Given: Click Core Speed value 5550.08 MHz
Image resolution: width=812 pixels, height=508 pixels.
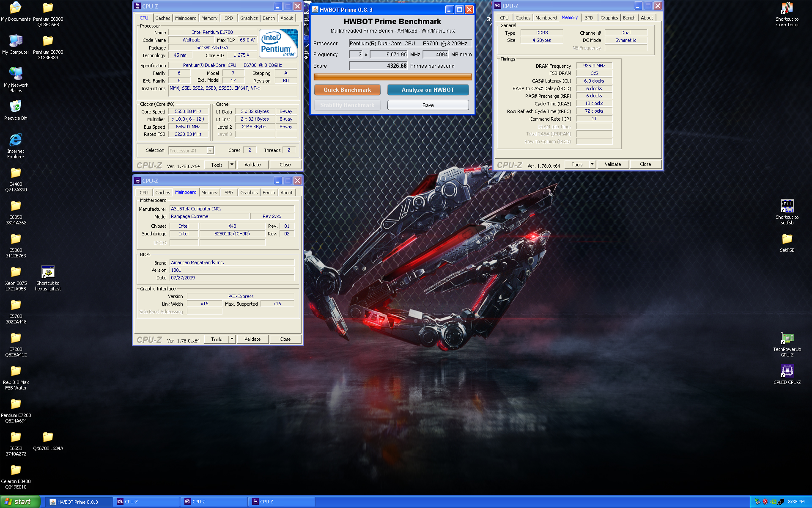Looking at the screenshot, I should [188, 111].
